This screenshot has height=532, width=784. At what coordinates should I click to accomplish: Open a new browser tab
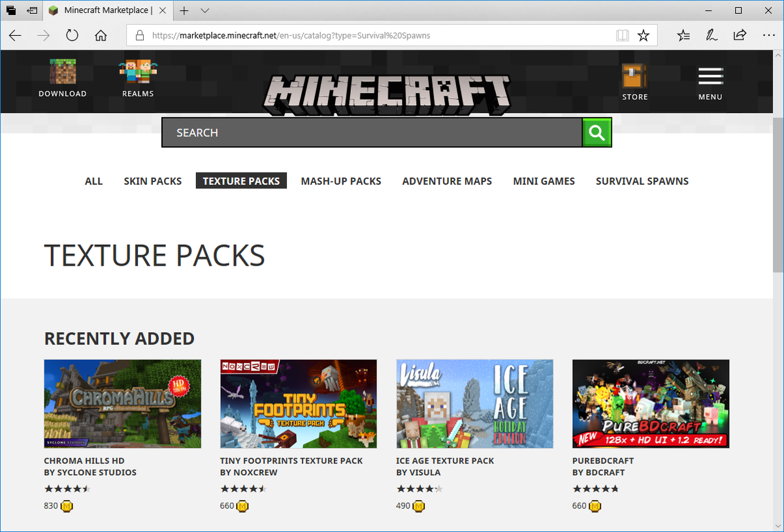(184, 10)
